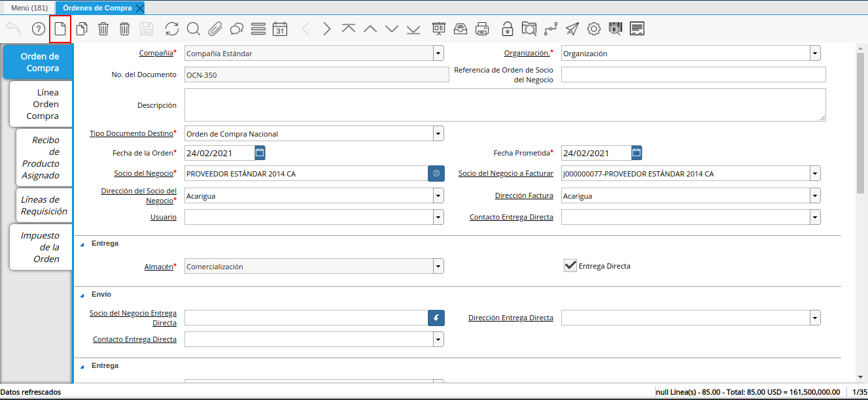Click the Descripción text area

(504, 105)
